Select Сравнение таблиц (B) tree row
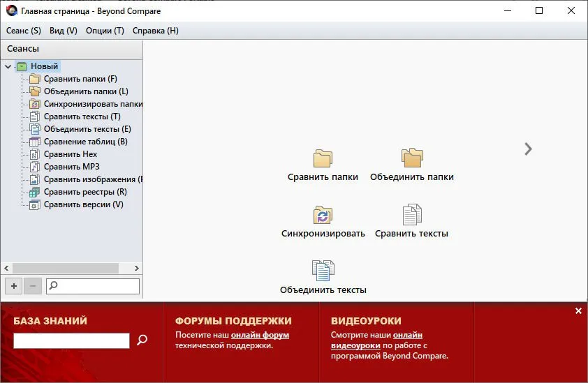The height and width of the screenshot is (383, 588). pos(85,142)
